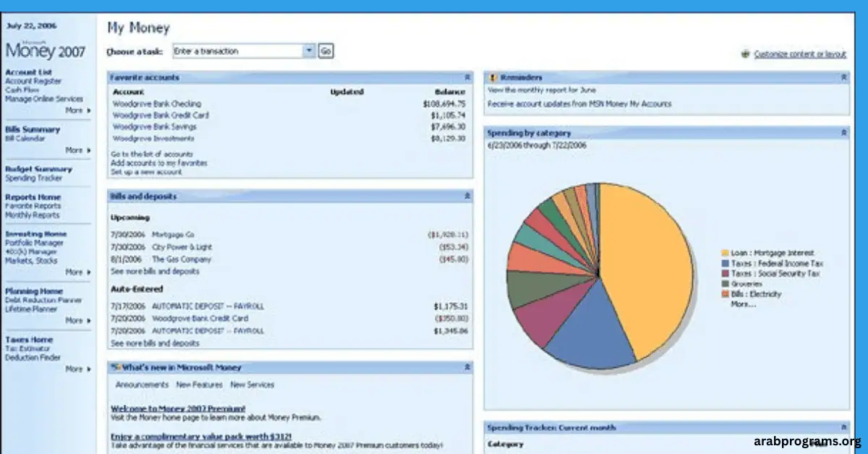The width and height of the screenshot is (868, 454).
Task: Switch to the New Services tab
Action: 252,385
